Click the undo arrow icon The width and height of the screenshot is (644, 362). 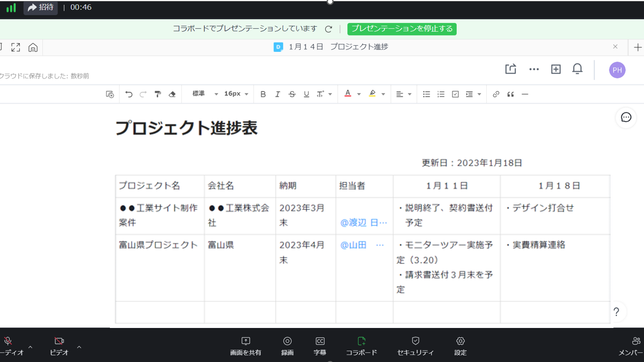click(129, 94)
